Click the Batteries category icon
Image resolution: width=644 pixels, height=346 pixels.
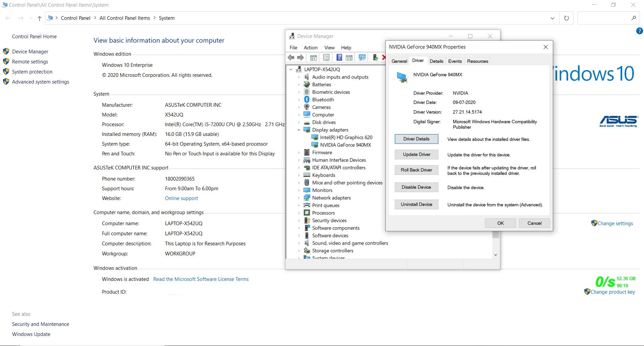click(x=307, y=85)
